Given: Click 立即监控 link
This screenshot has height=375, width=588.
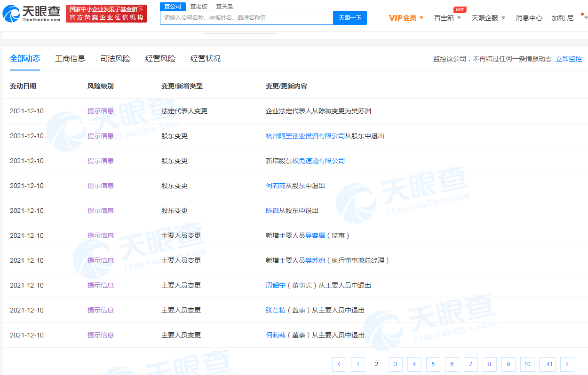Looking at the screenshot, I should (x=569, y=59).
